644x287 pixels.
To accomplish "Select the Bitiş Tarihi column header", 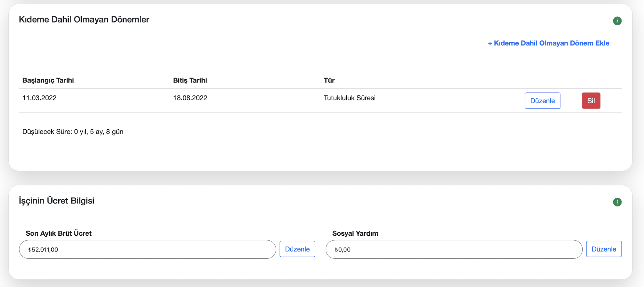I will pyautogui.click(x=190, y=80).
